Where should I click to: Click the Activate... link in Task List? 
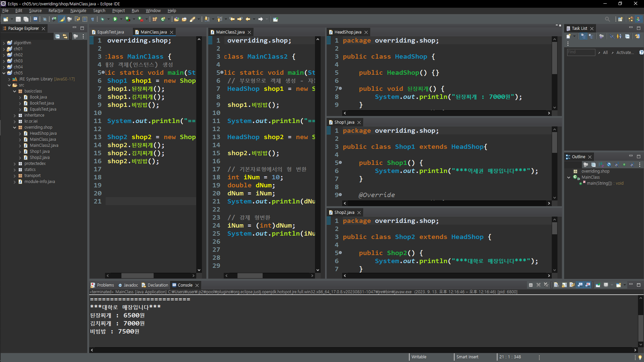coord(625,52)
